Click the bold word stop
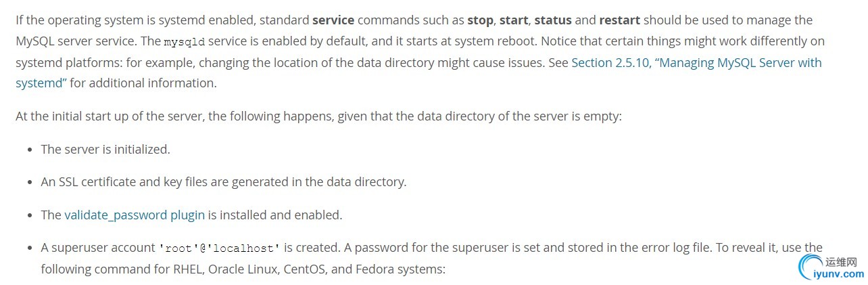Screen dimensions: 868x285 (480, 20)
